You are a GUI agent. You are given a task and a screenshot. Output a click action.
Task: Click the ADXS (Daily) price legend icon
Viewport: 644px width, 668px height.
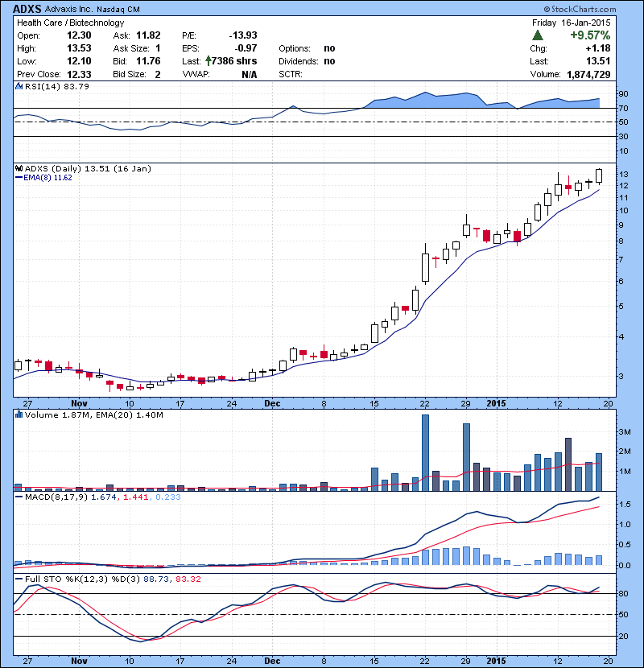[19, 168]
